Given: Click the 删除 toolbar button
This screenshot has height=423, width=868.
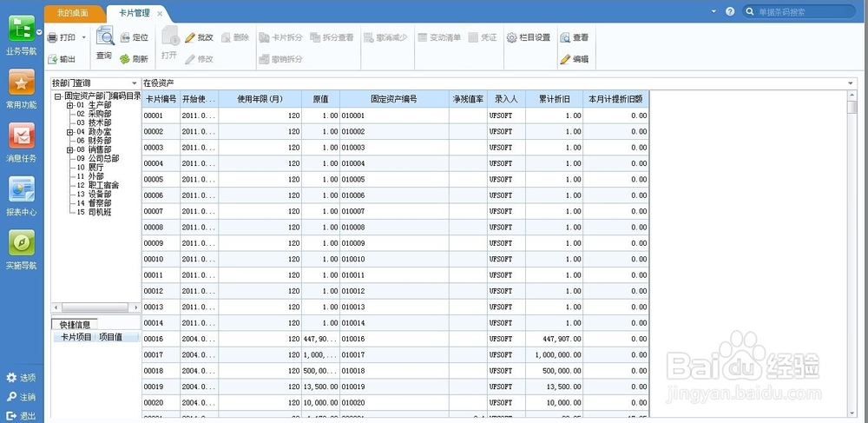Looking at the screenshot, I should point(235,37).
